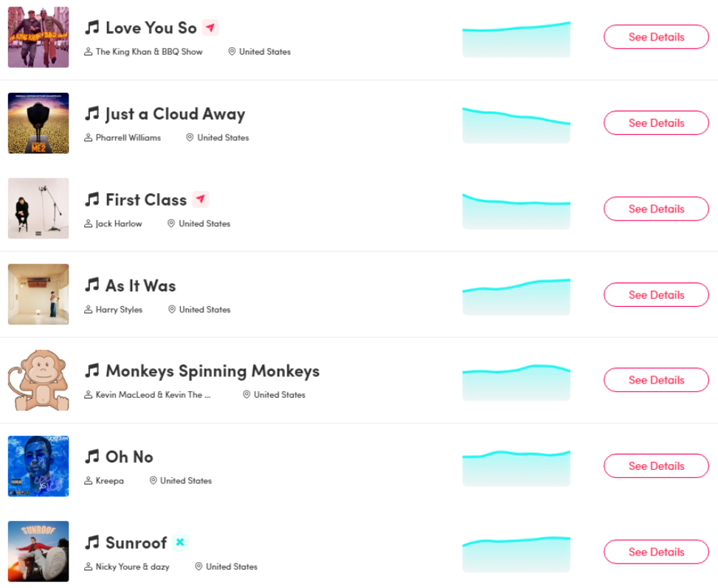Click the trending arrow badge beside Love You So
718x588 pixels.
pyautogui.click(x=210, y=28)
